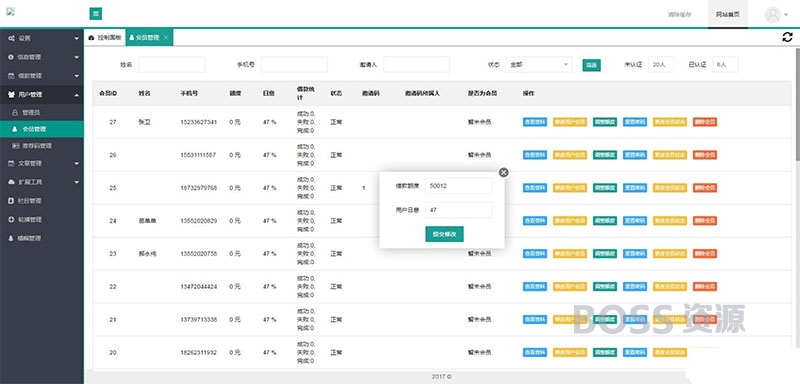Expand the 文章管理 sidebar menu arrow
The width and height of the screenshot is (800, 384).
point(77,164)
